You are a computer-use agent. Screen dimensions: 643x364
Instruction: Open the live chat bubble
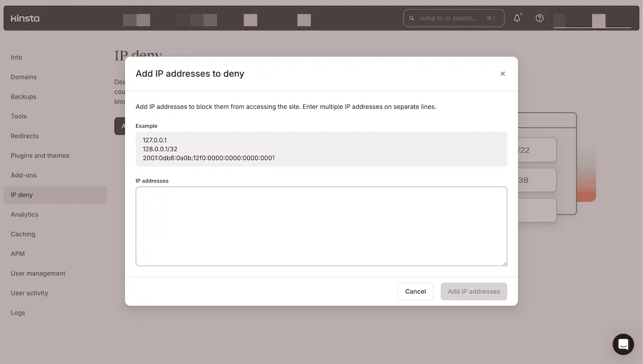[623, 344]
